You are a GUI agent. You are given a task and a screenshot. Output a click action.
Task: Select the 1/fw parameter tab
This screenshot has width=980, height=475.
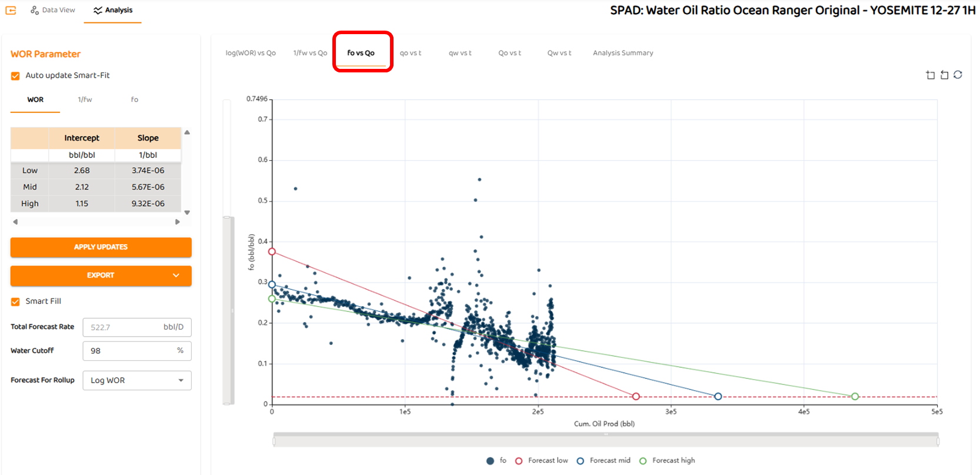coord(85,99)
